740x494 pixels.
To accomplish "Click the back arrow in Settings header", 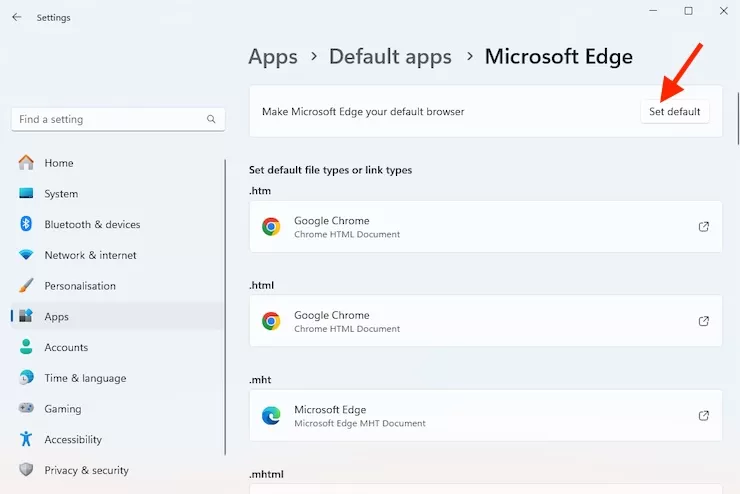I will (x=17, y=17).
